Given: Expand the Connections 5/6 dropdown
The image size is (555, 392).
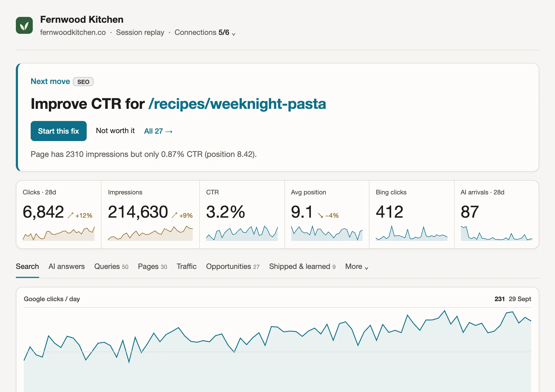Looking at the screenshot, I should pyautogui.click(x=205, y=32).
